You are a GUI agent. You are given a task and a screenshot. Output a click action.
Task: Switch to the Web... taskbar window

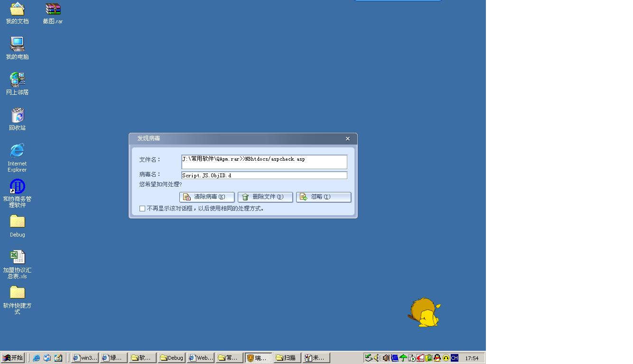(x=201, y=358)
